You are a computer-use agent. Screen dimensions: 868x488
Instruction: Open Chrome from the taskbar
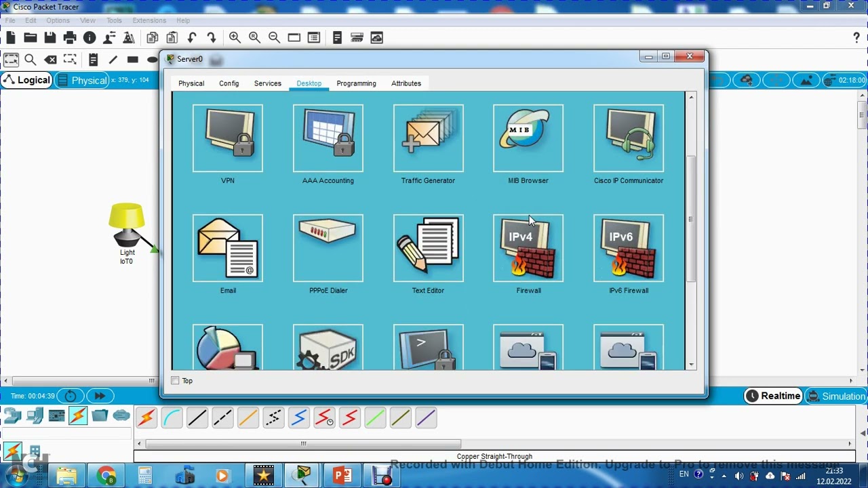[106, 476]
